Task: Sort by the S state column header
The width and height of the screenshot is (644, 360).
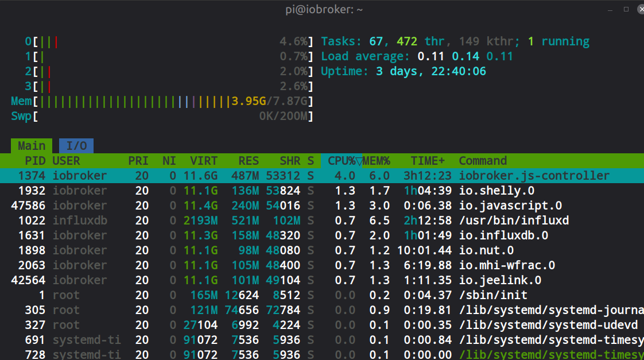Action: (311, 161)
